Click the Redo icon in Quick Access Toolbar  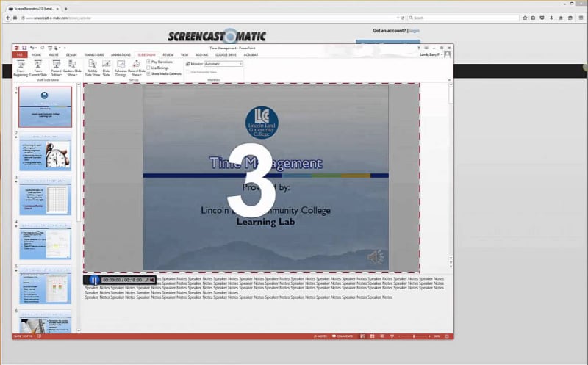(x=43, y=48)
